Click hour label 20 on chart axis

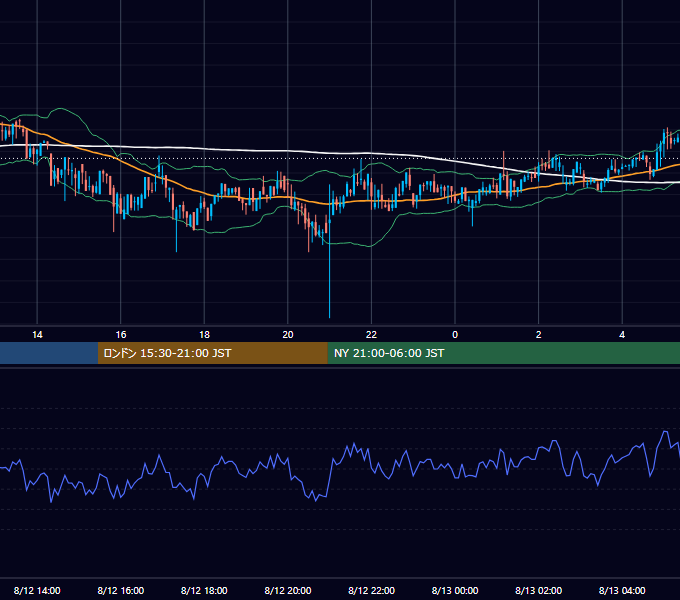click(288, 334)
